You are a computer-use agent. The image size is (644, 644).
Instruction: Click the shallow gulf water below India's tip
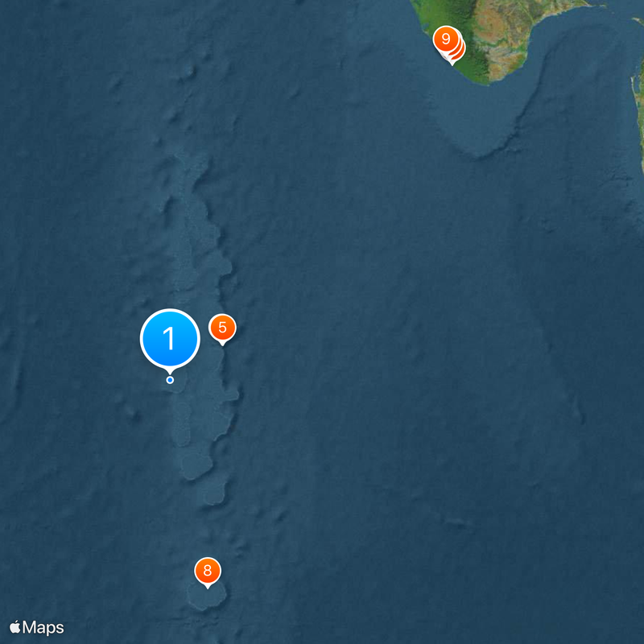click(x=482, y=119)
